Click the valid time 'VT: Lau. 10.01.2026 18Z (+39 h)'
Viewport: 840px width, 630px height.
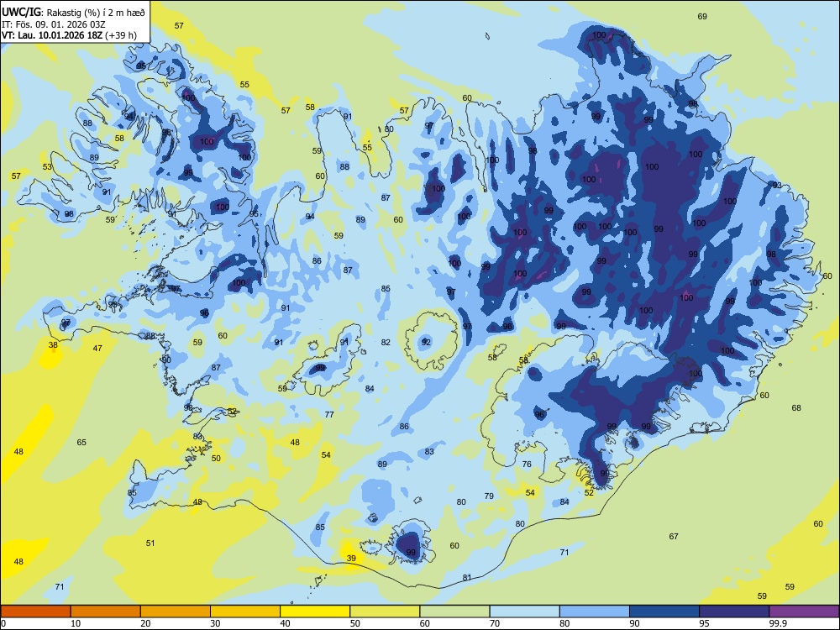tap(69, 36)
